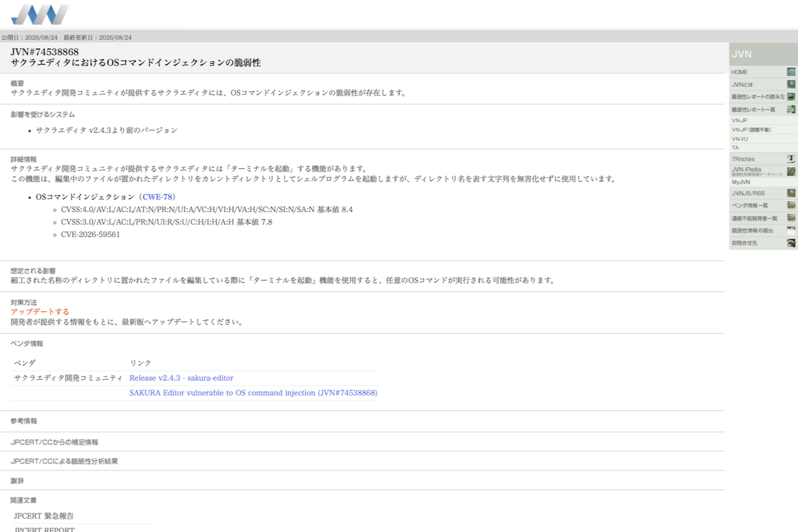The image size is (798, 532).
Task: Open ベンダ情報一覧 in the sidebar
Action: click(763, 206)
